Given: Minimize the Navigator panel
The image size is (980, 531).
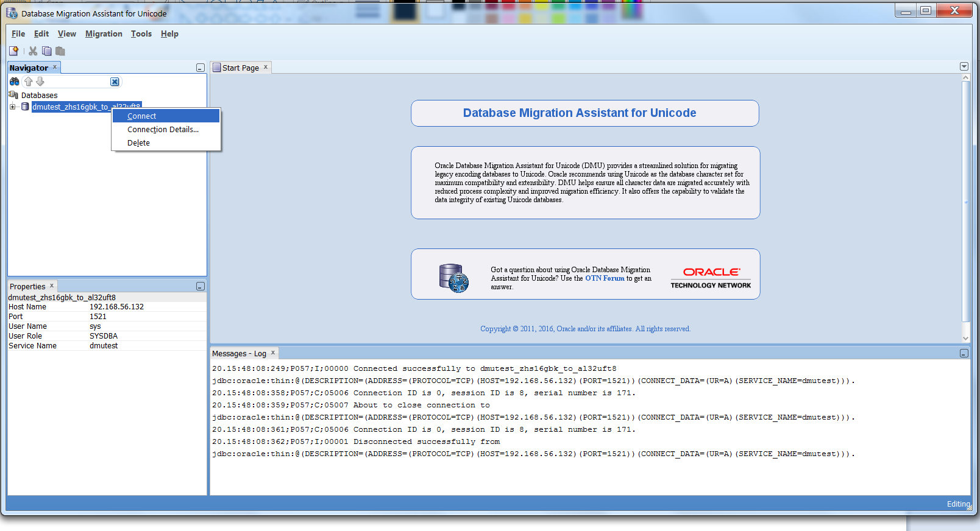Looking at the screenshot, I should tap(201, 68).
